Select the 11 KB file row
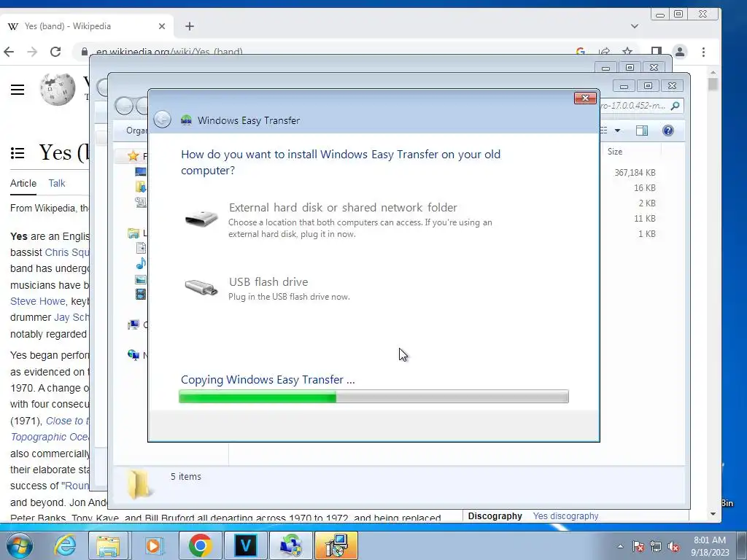The image size is (747, 560). tap(644, 218)
